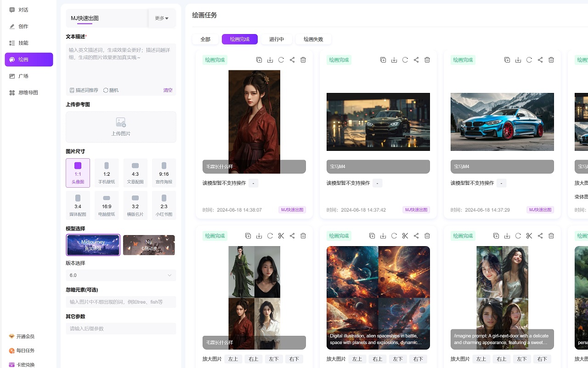Image resolution: width=588 pixels, height=368 pixels.
Task: Choose the Midjourney model
Action: pyautogui.click(x=93, y=245)
